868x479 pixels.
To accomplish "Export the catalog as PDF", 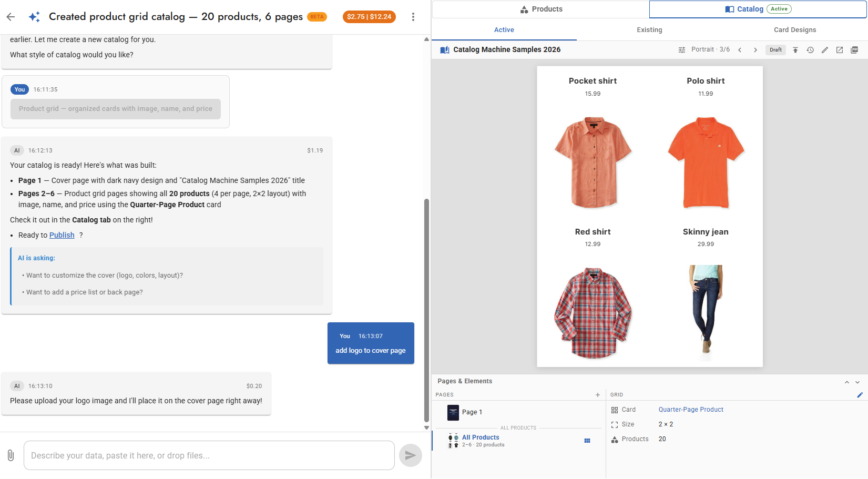I will 854,49.
